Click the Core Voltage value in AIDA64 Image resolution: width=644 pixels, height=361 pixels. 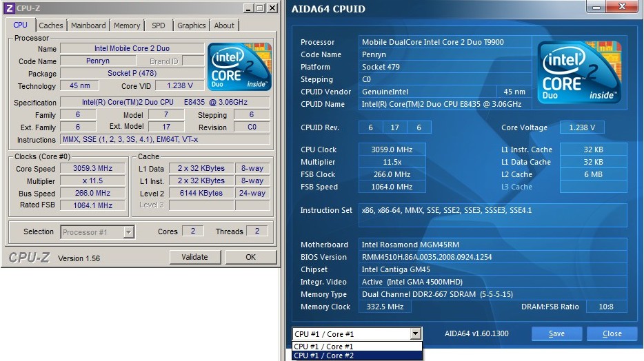pos(582,127)
